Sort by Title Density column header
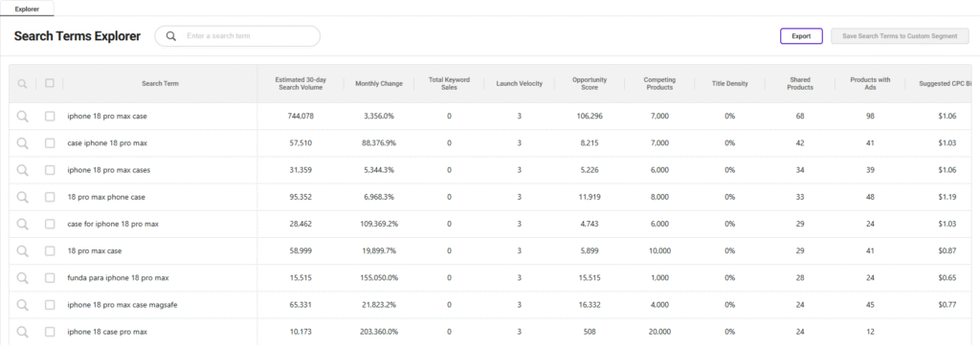 tap(729, 83)
